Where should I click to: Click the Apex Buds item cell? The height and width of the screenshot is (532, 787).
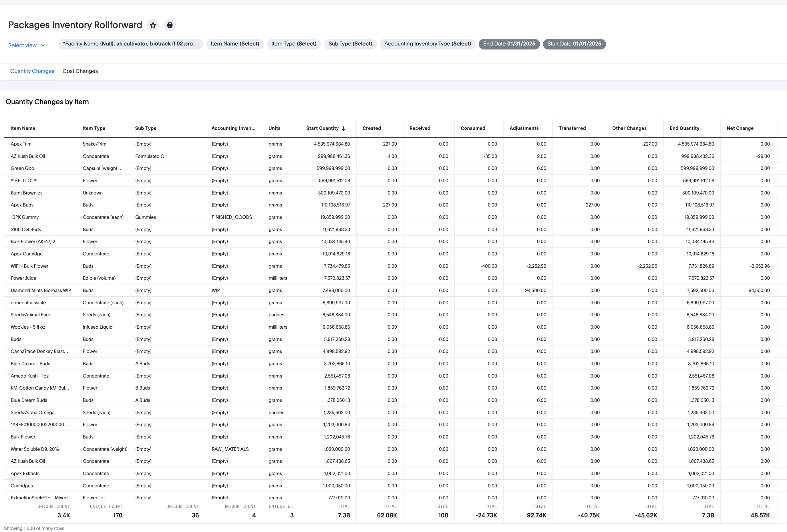tap(40, 205)
